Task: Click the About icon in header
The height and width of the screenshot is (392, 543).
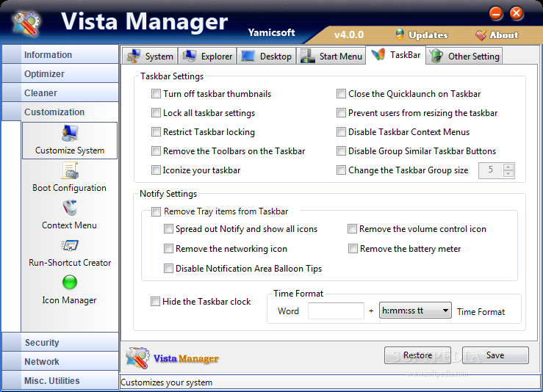Action: 481,35
